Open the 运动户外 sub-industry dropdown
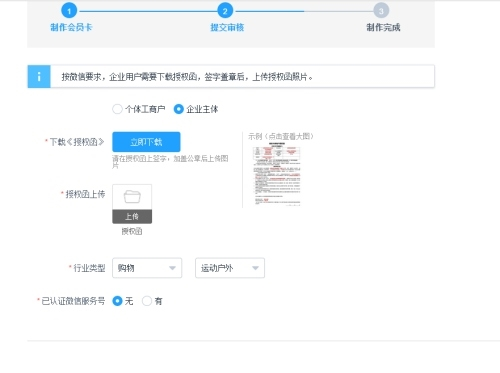Viewport: 500px width, 373px height. click(230, 268)
